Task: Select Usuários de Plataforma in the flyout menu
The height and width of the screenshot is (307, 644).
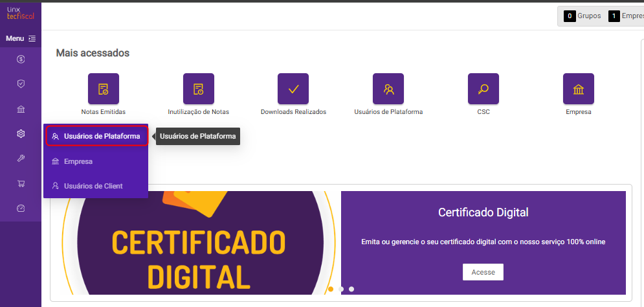Action: click(x=96, y=137)
